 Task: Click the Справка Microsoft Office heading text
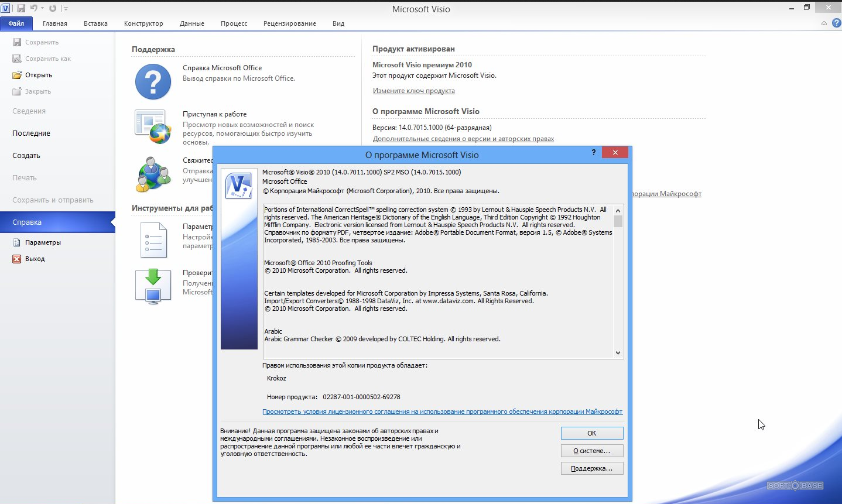click(222, 68)
